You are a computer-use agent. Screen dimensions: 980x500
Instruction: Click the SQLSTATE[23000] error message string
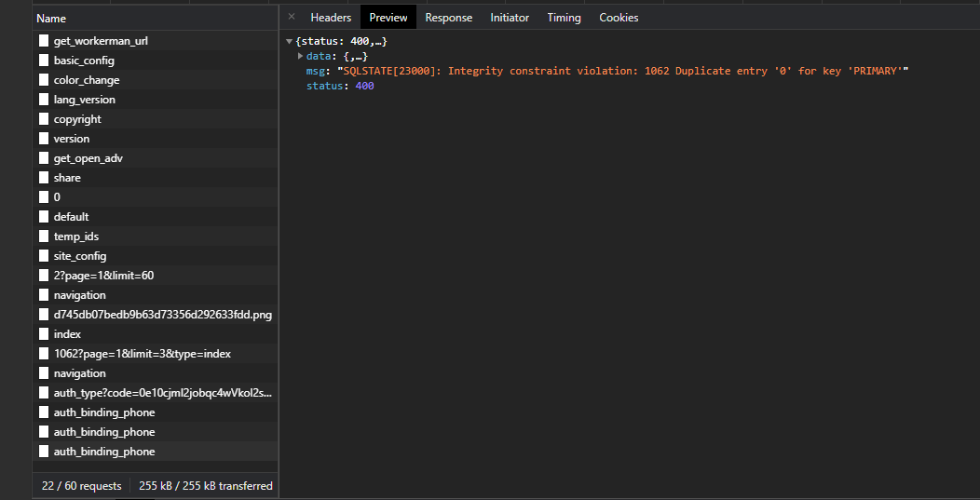coord(622,72)
